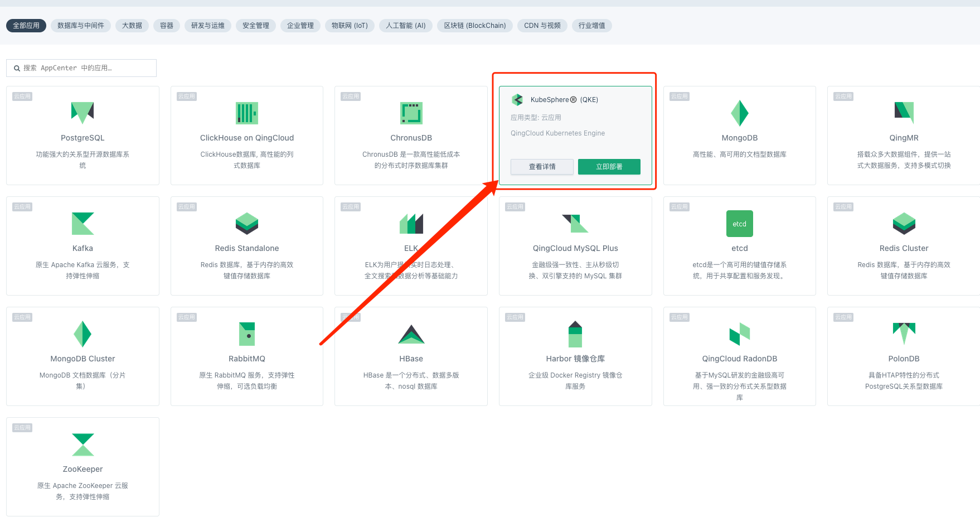Image resolution: width=980 pixels, height=517 pixels.
Task: Click the Redis Standalone icon
Action: point(247,224)
